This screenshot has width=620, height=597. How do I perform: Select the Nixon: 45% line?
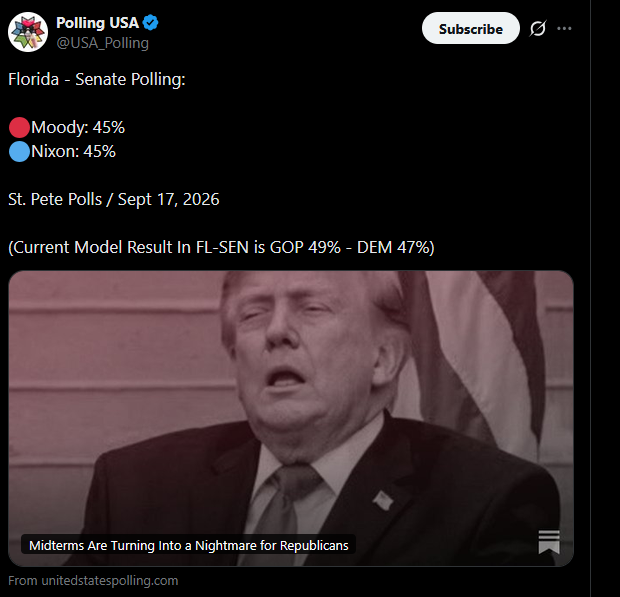[73, 151]
